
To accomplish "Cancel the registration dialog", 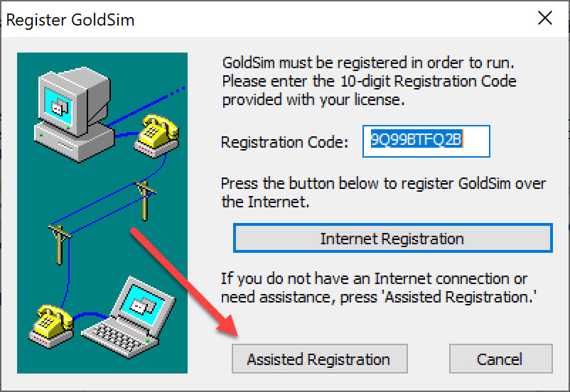I will pos(500,359).
